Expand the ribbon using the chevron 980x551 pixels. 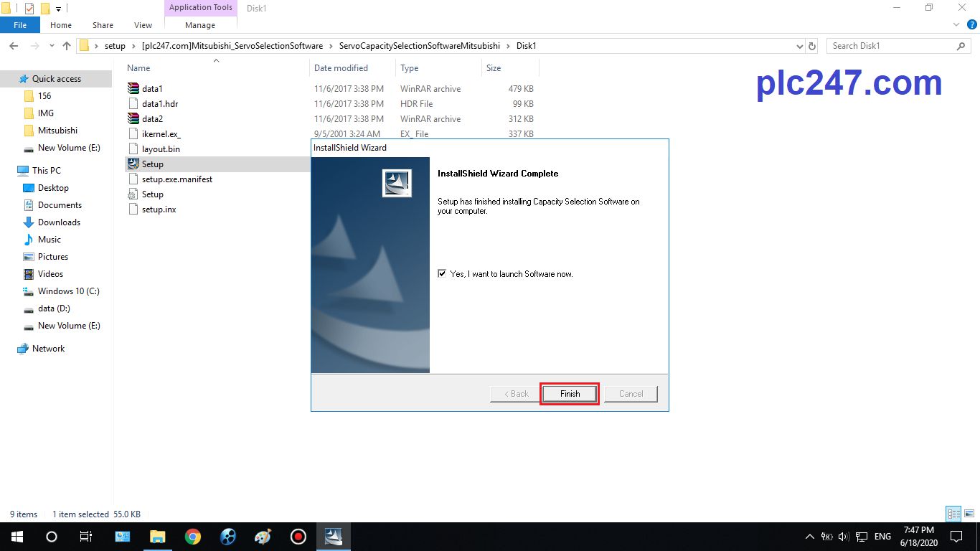click(955, 25)
